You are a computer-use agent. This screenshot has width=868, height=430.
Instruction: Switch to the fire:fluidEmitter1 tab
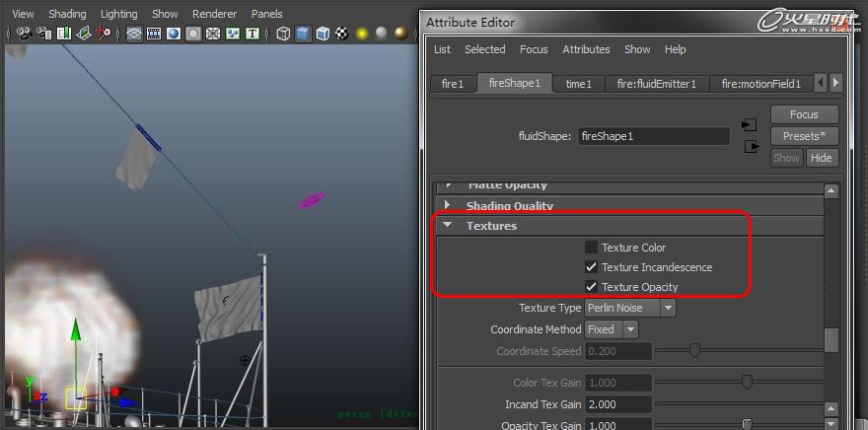tap(657, 84)
